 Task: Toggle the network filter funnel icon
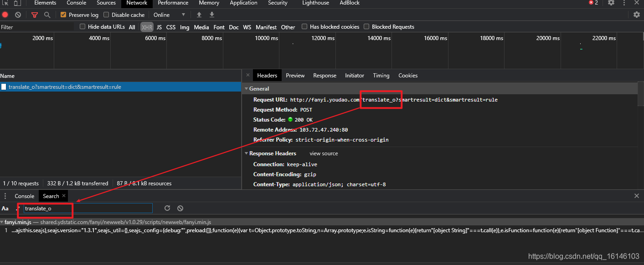coord(35,15)
